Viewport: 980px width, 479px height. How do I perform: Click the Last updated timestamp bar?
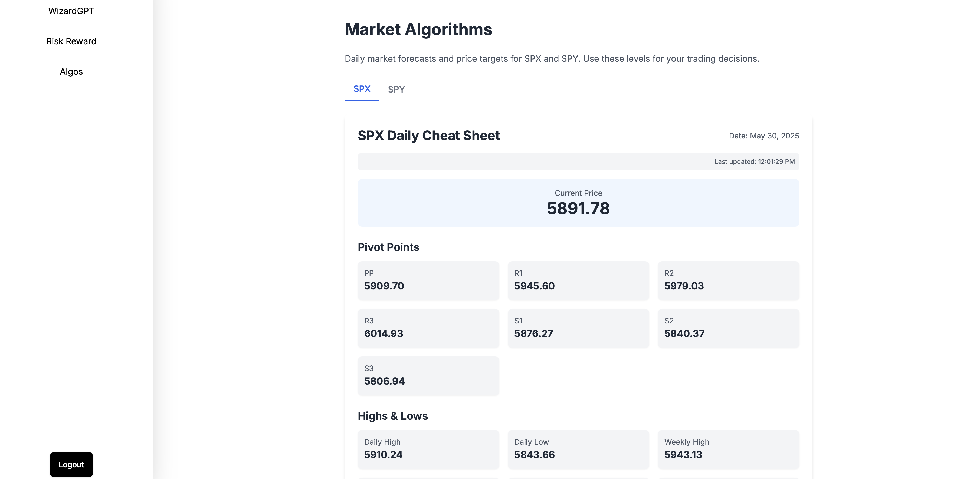(578, 161)
